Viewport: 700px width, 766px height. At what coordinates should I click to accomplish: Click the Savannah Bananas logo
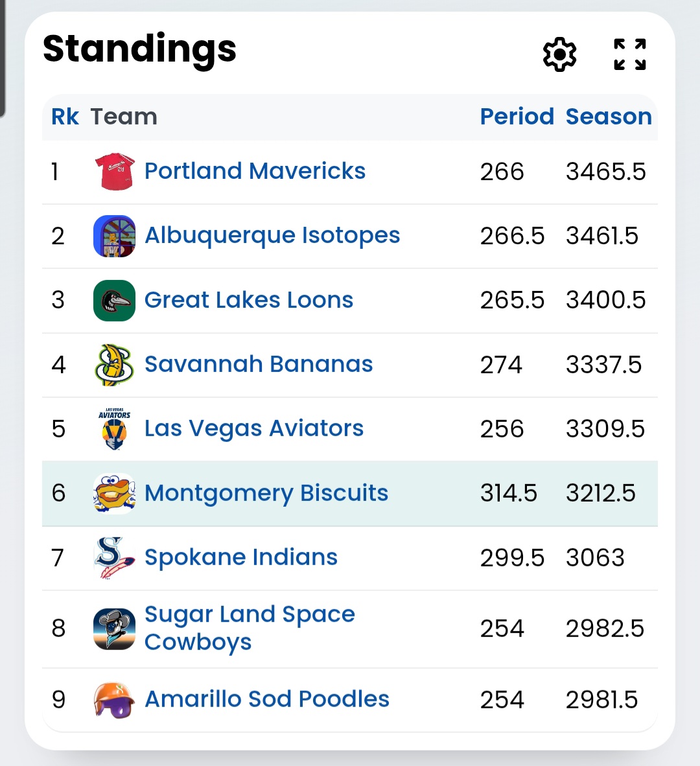click(114, 364)
